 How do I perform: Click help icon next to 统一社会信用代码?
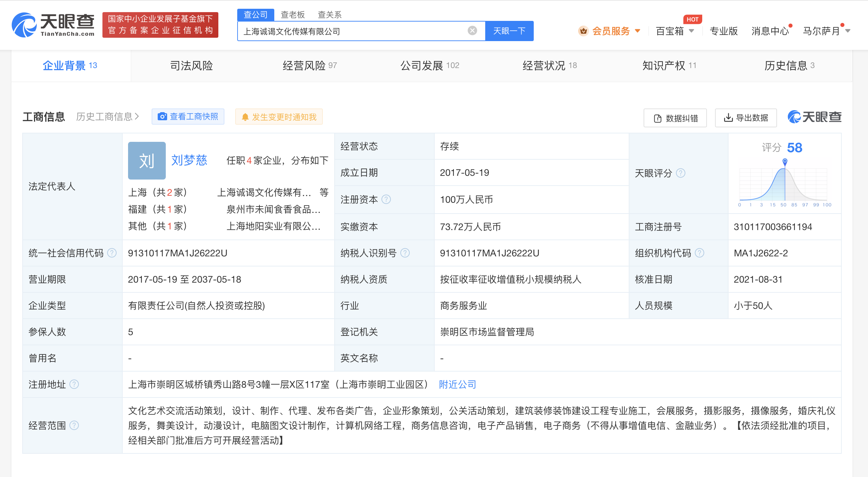click(112, 253)
